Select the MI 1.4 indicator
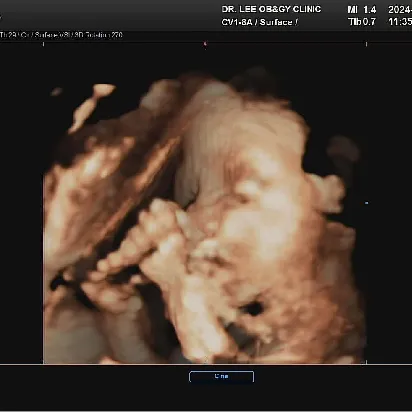 [x=362, y=10]
